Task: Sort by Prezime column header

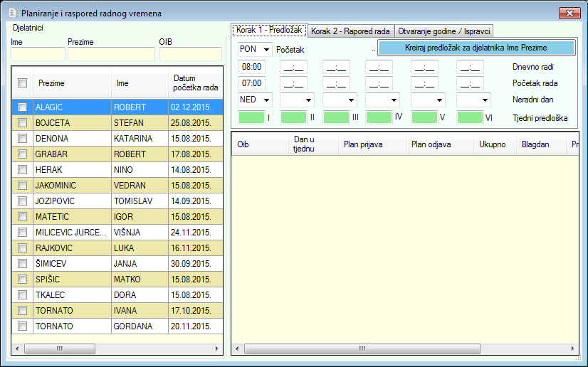Action: pyautogui.click(x=72, y=83)
